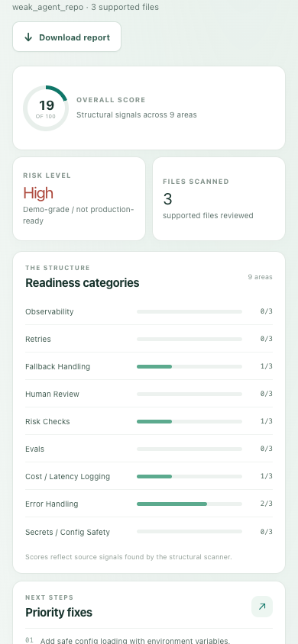The width and height of the screenshot is (298, 644).
Task: Click the "Risk Checks" category label
Action: click(47, 422)
